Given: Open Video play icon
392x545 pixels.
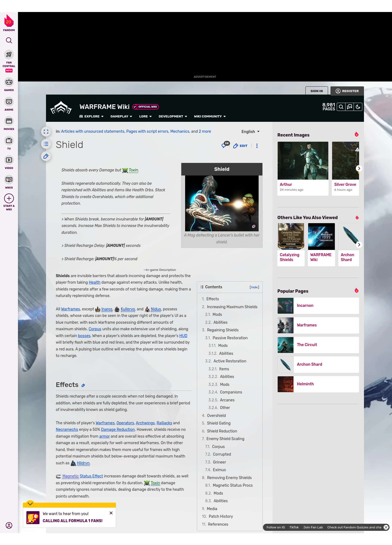Looking at the screenshot, I should pos(9,160).
